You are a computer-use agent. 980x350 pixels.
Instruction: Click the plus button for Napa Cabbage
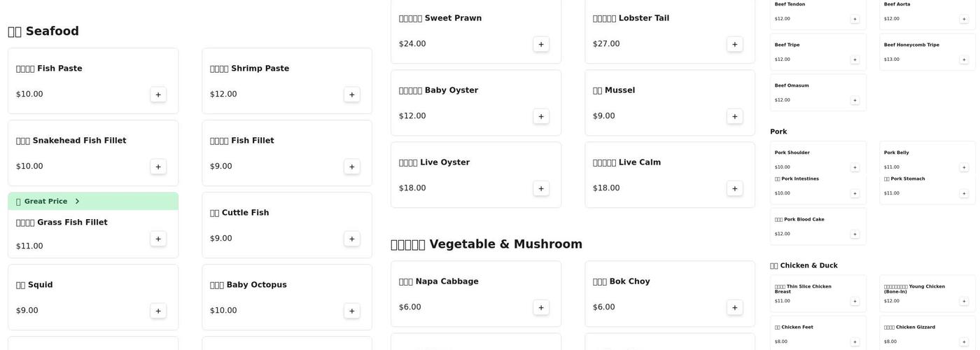pos(541,307)
